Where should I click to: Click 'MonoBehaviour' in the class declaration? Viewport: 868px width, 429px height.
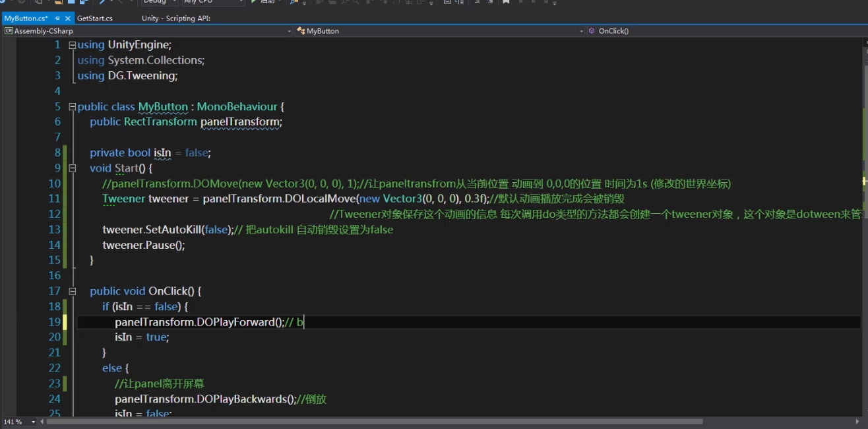(x=237, y=106)
